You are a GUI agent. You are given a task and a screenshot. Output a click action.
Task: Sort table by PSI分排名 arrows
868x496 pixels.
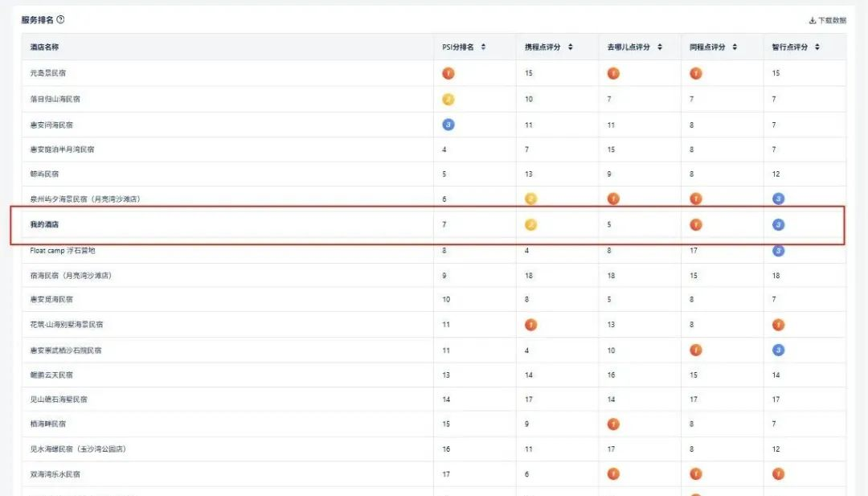[483, 47]
